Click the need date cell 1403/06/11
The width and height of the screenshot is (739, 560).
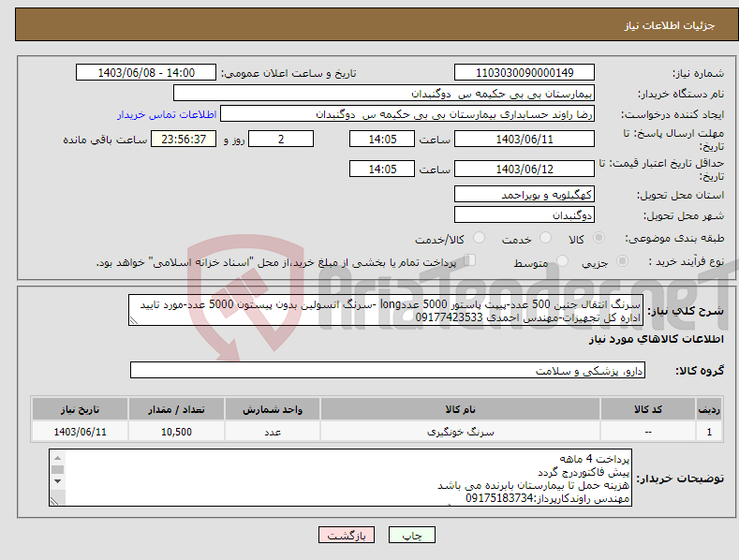click(81, 432)
